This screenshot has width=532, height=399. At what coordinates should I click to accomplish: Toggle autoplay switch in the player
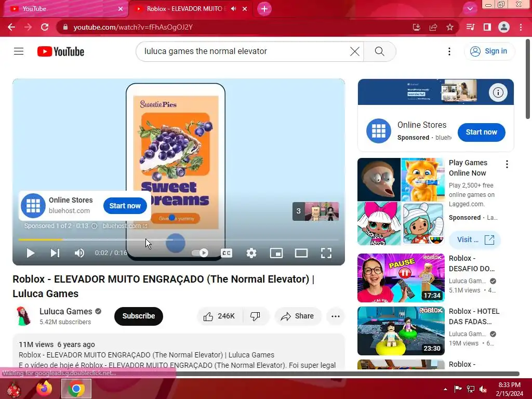tap(200, 253)
